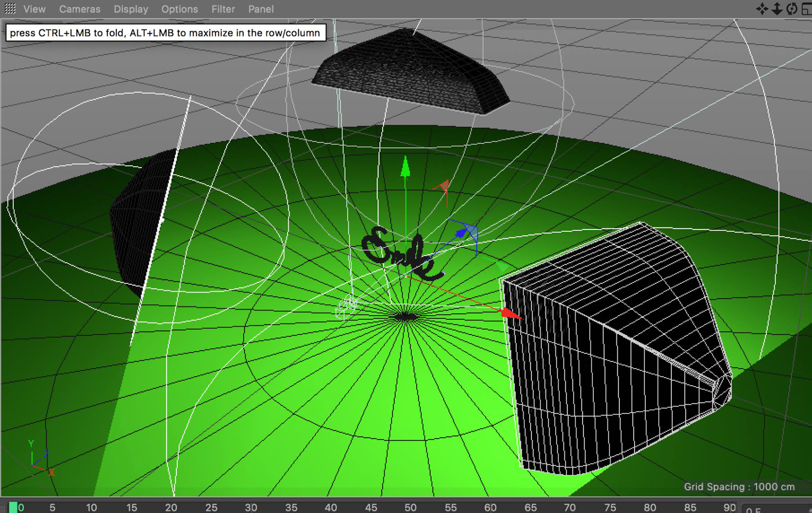Open the View menu
Image resolution: width=812 pixels, height=513 pixels.
click(34, 9)
